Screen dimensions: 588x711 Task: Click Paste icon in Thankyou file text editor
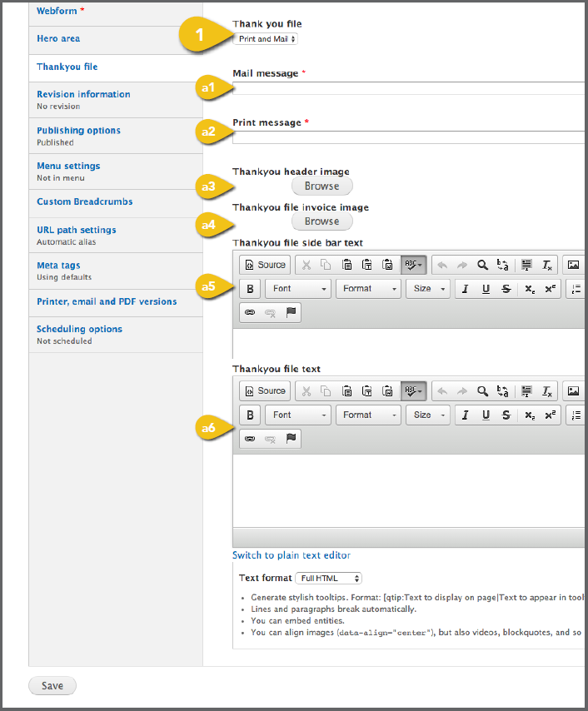click(346, 390)
